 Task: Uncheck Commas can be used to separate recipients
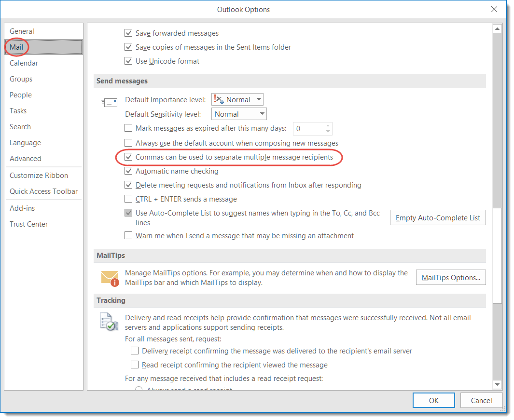pyautogui.click(x=128, y=157)
